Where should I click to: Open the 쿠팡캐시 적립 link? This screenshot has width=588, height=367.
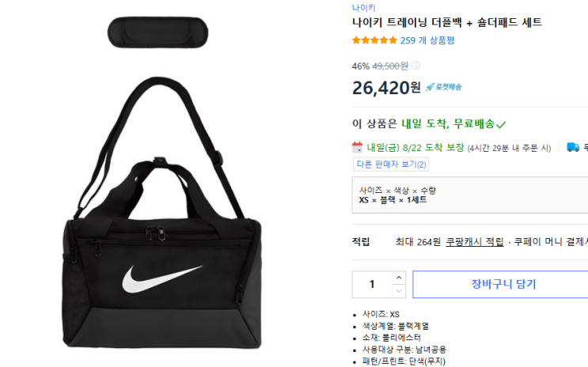(x=475, y=242)
